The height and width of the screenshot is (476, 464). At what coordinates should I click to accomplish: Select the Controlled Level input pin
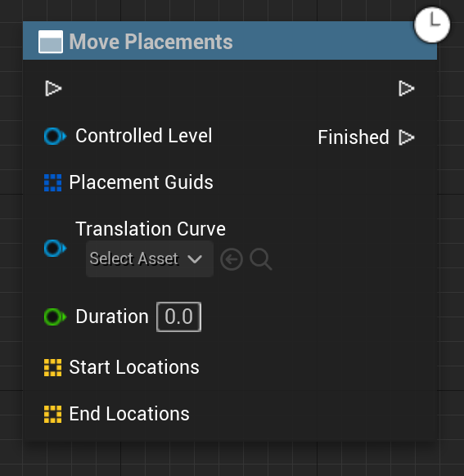point(55,136)
